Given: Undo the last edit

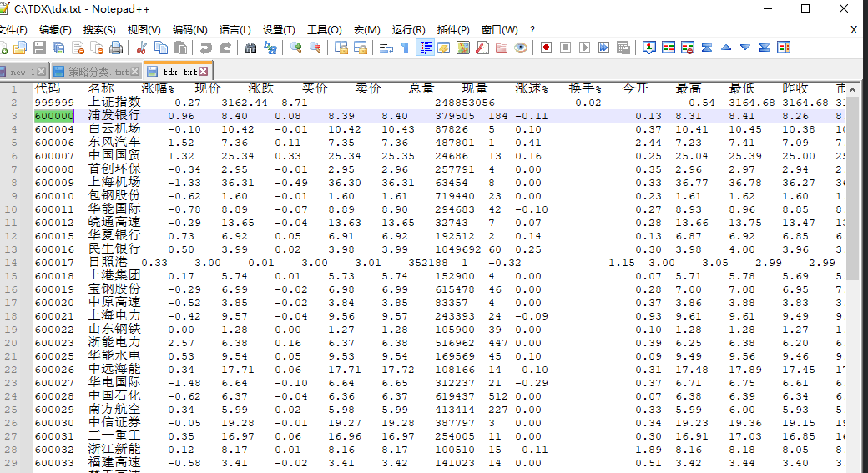Looking at the screenshot, I should pyautogui.click(x=205, y=48).
